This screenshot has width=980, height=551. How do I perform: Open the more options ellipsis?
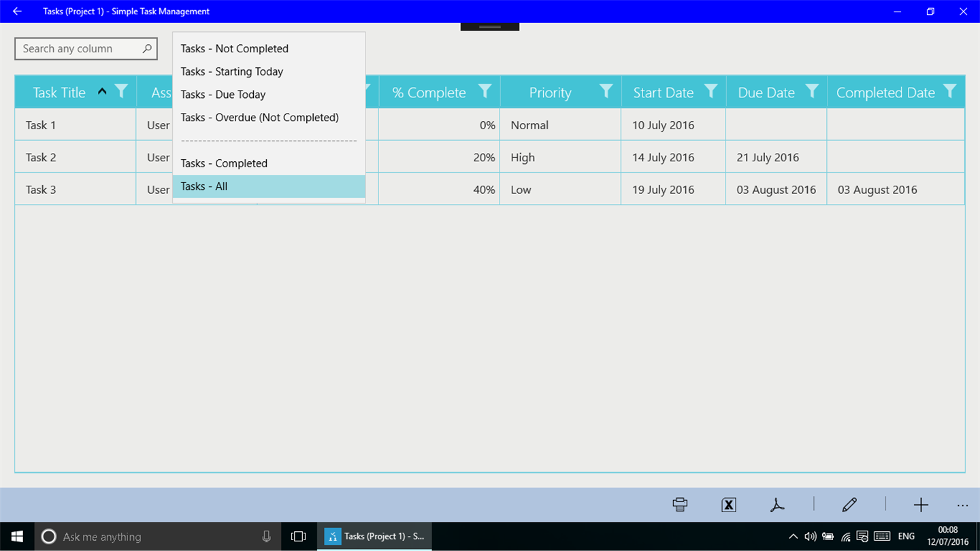coord(962,505)
